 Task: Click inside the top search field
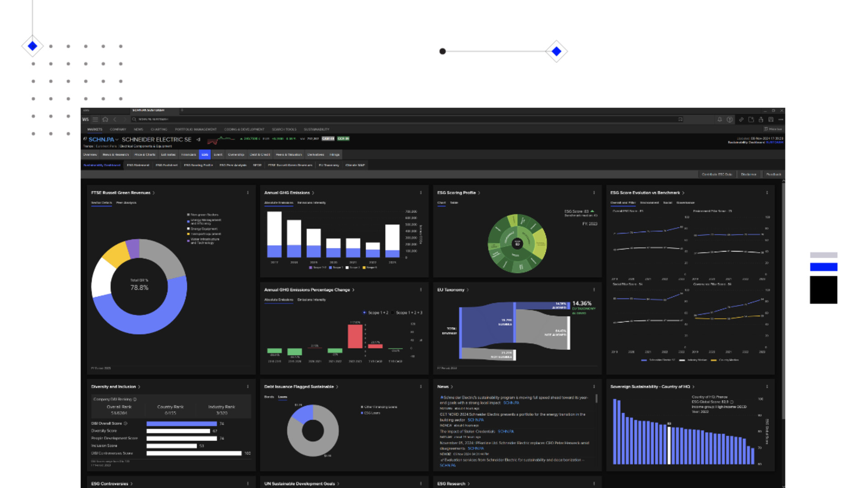click(181, 119)
